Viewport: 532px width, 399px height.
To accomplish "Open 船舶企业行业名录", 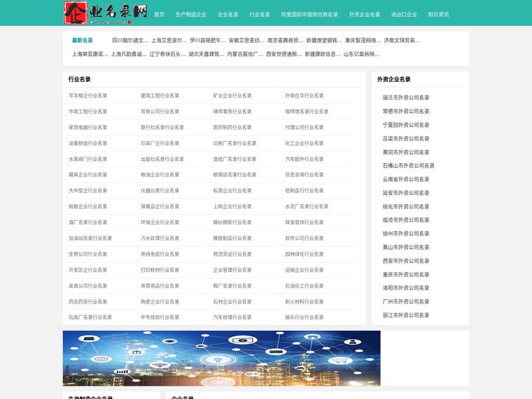I will click(x=88, y=206).
